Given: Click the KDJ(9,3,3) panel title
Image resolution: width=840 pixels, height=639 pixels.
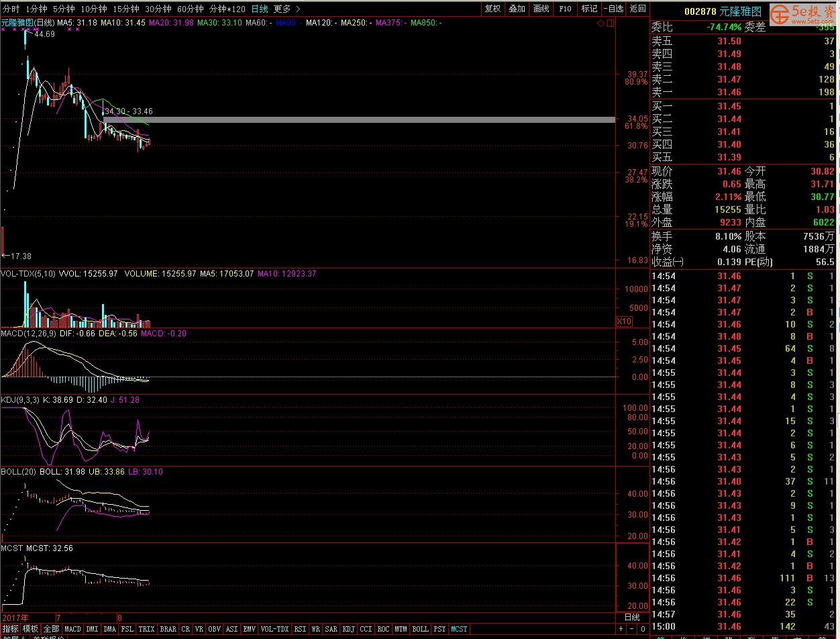Looking at the screenshot, I should pyautogui.click(x=20, y=399).
